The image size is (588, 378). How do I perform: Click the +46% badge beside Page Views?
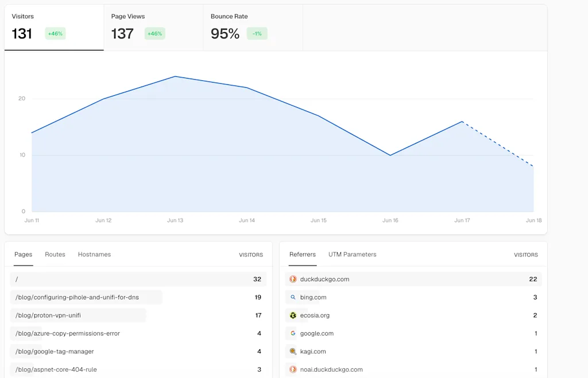[x=155, y=34]
